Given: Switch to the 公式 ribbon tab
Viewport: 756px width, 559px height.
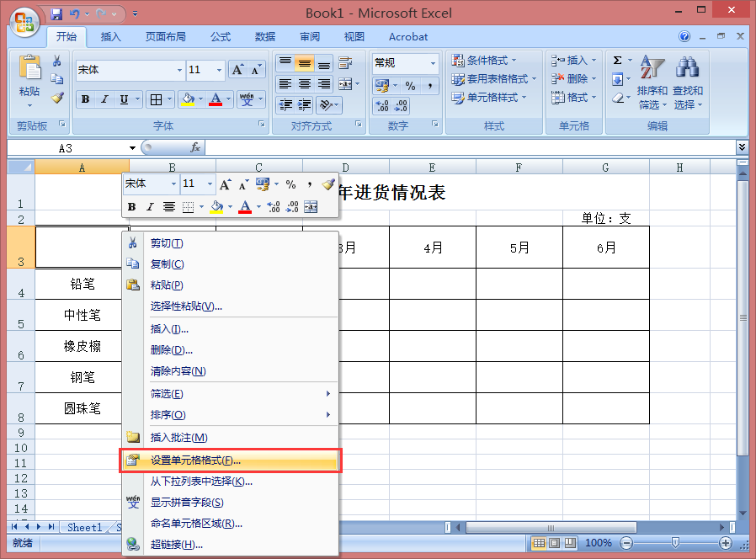Looking at the screenshot, I should pos(221,37).
